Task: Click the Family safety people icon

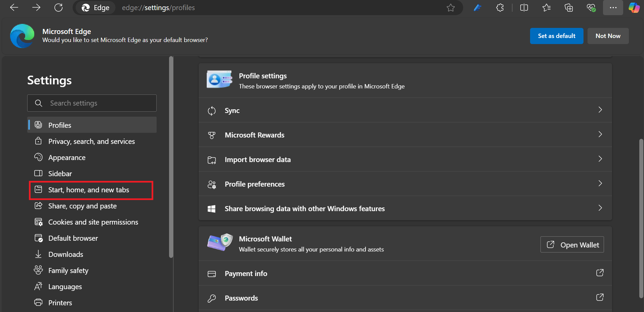Action: [x=38, y=270]
